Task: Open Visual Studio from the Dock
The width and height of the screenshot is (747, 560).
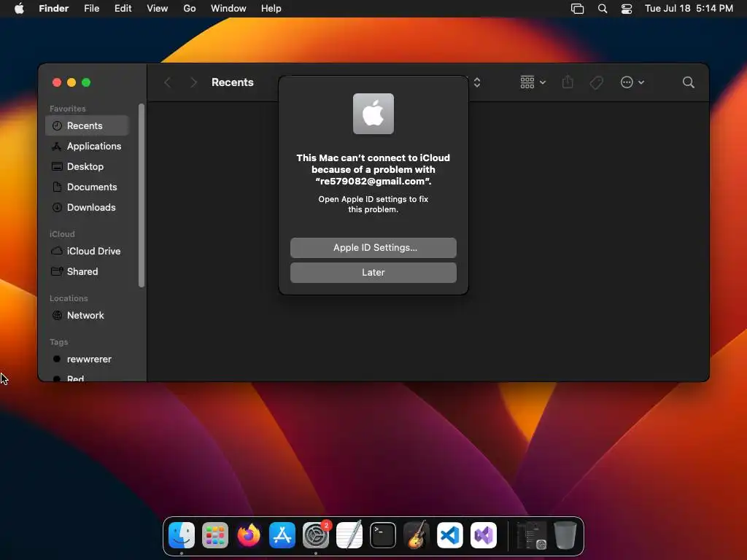Action: tap(484, 534)
